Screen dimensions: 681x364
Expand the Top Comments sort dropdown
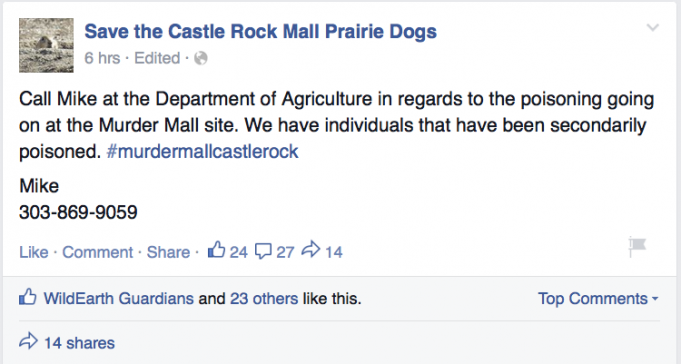(x=598, y=299)
